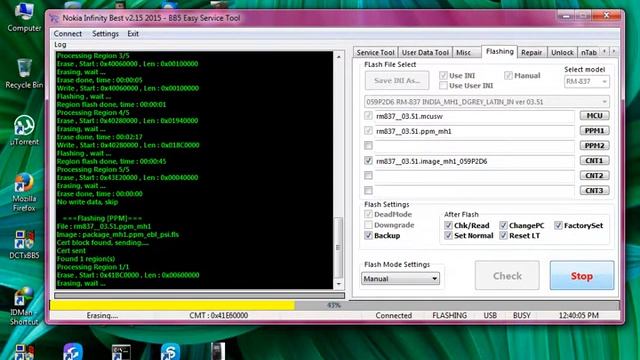Enable the Downgrade checkbox
Screen dimensions: 640x360
368,225
